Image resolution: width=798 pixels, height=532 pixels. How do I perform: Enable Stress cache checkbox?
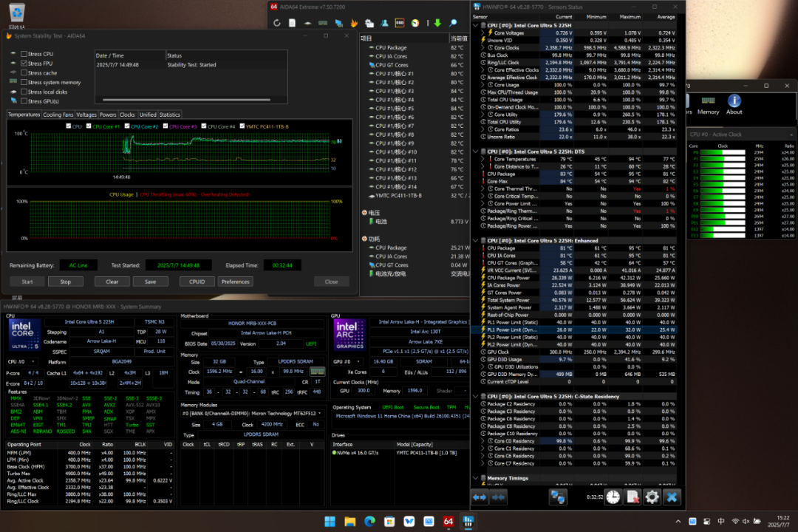tap(24, 73)
